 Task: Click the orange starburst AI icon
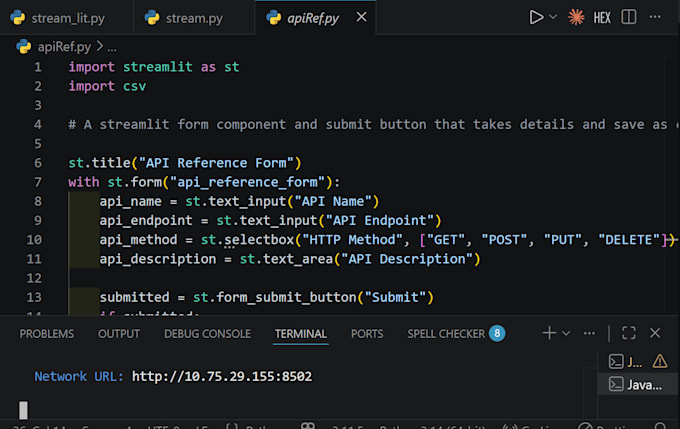pos(576,17)
